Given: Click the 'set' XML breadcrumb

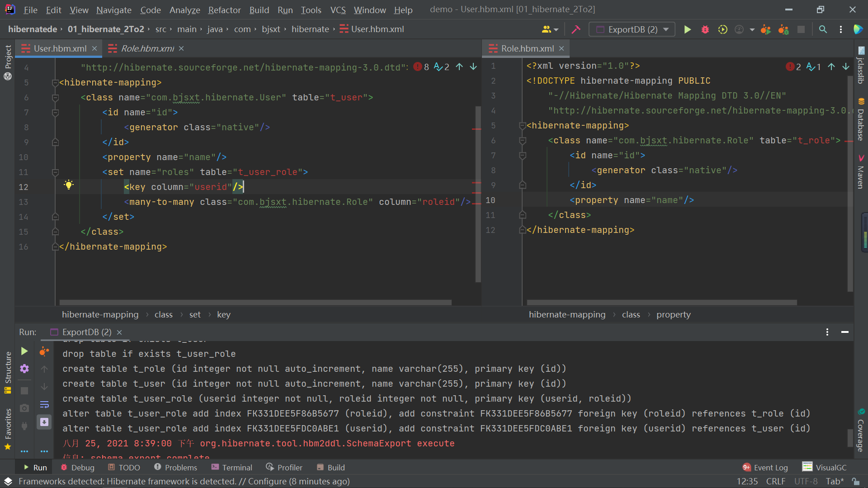Looking at the screenshot, I should click(x=195, y=314).
